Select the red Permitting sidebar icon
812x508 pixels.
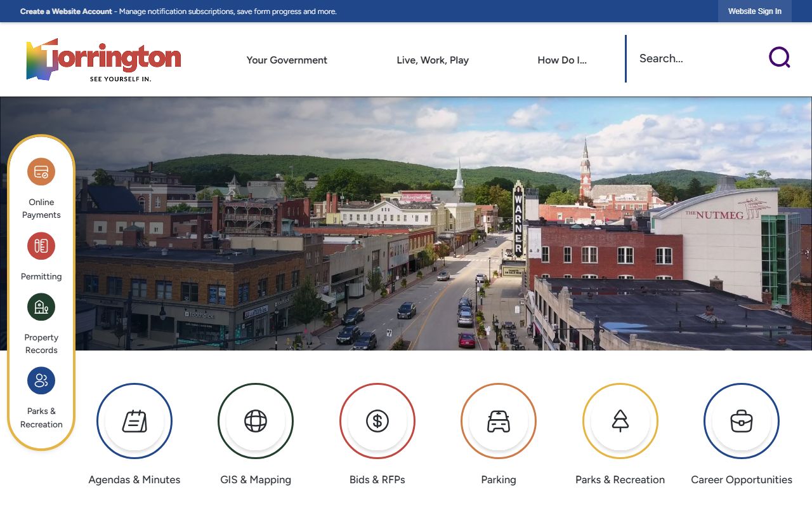point(41,246)
